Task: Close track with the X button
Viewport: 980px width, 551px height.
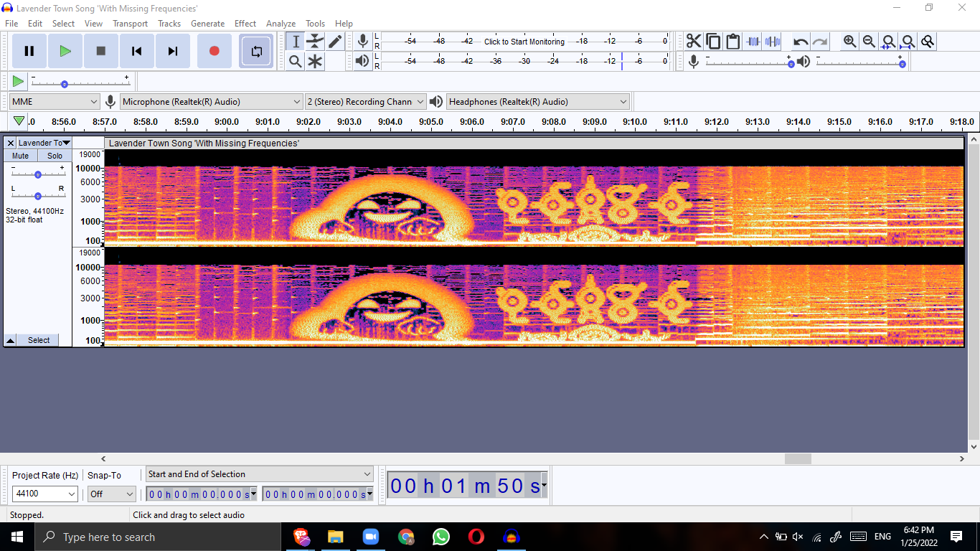Action: 11,143
